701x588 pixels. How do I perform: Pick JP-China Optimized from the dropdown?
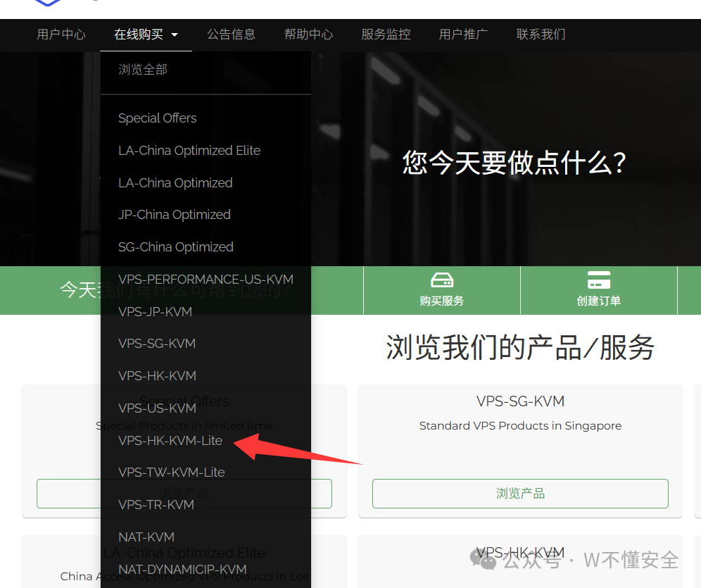[x=175, y=215]
